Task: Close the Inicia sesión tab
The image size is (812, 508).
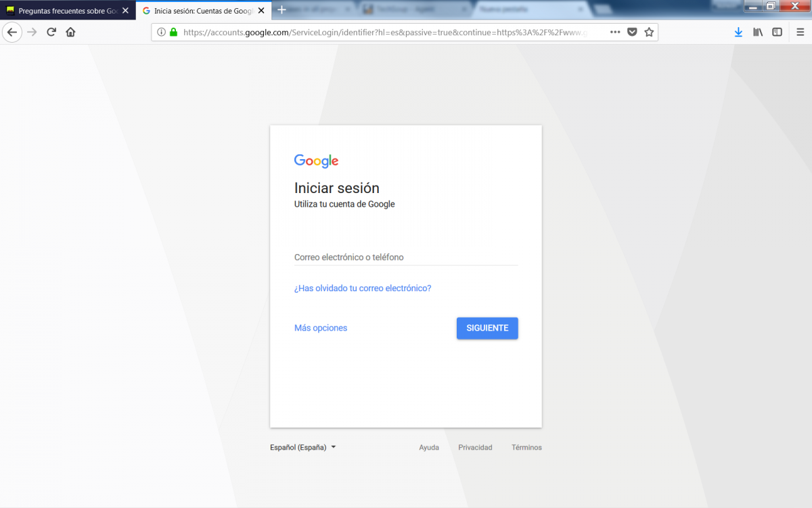Action: [x=261, y=11]
